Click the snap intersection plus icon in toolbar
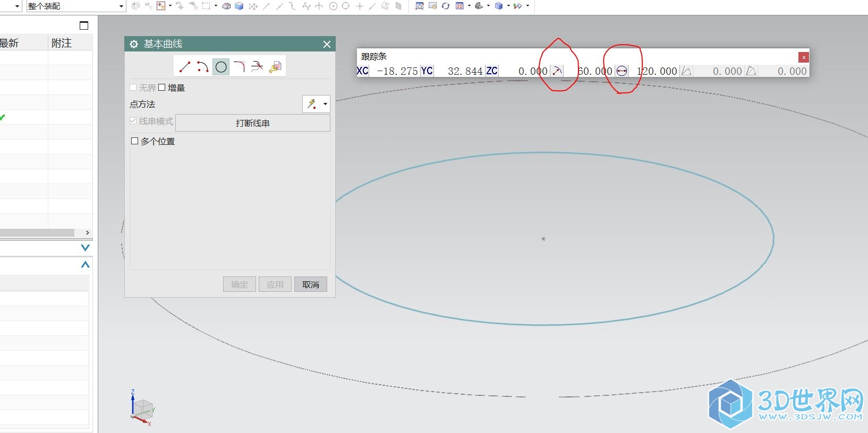Screen dimensions: 868x433 [x=360, y=6]
